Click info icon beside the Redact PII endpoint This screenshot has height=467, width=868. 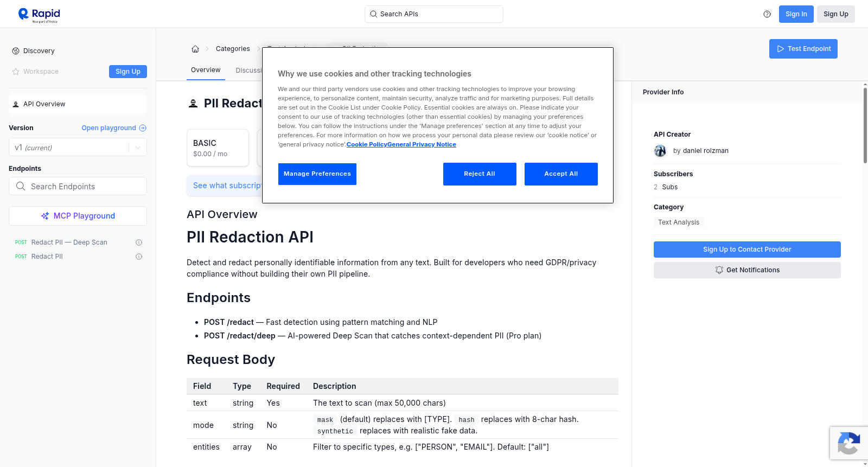139,257
